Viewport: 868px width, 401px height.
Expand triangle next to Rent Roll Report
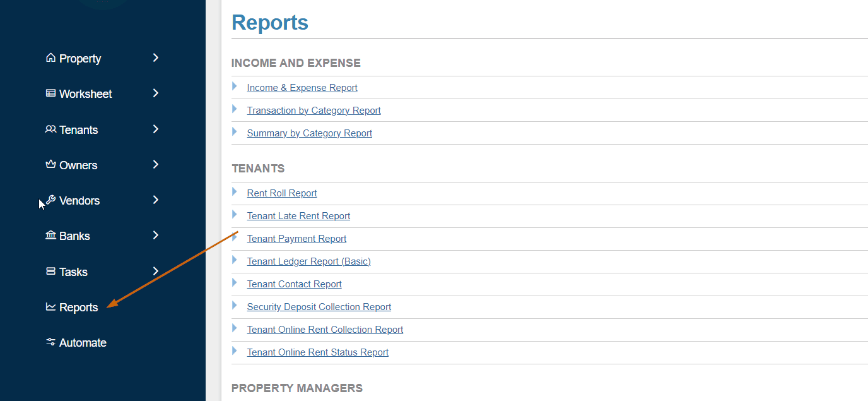pos(235,192)
